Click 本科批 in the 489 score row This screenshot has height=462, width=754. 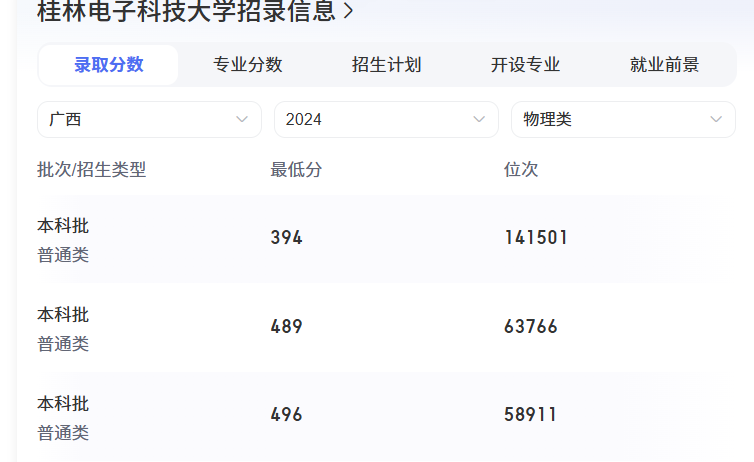[63, 314]
